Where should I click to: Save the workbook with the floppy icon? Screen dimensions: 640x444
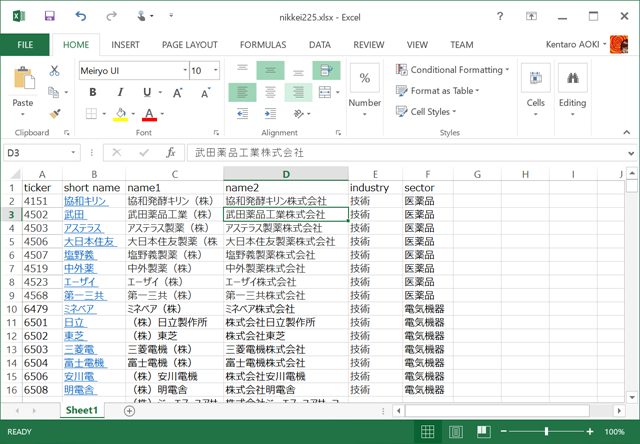[49, 16]
